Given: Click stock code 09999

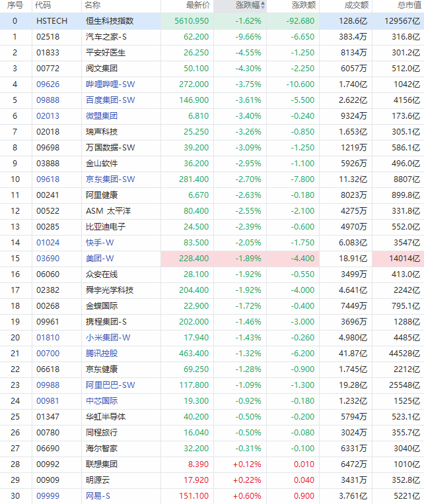Looking at the screenshot, I should coord(48,496).
